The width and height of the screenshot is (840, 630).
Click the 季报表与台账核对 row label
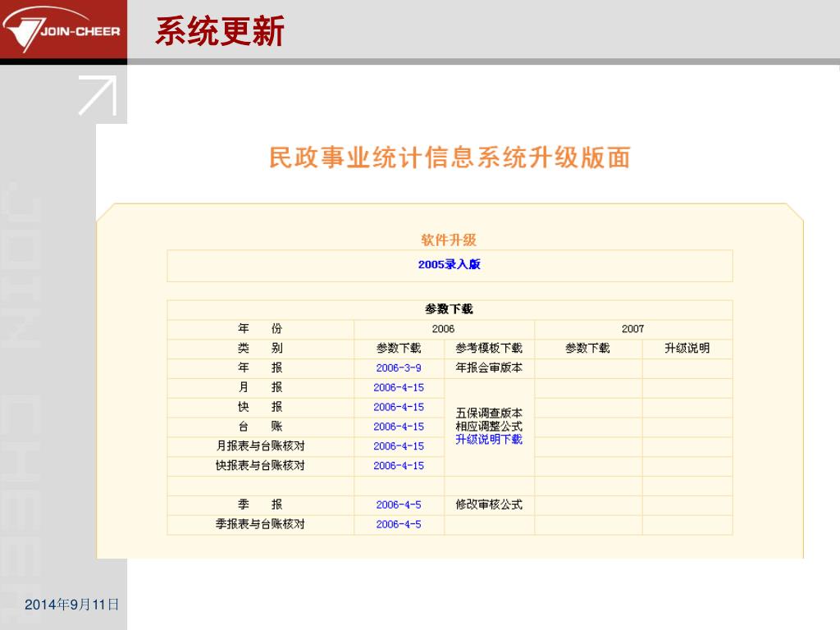click(x=260, y=524)
